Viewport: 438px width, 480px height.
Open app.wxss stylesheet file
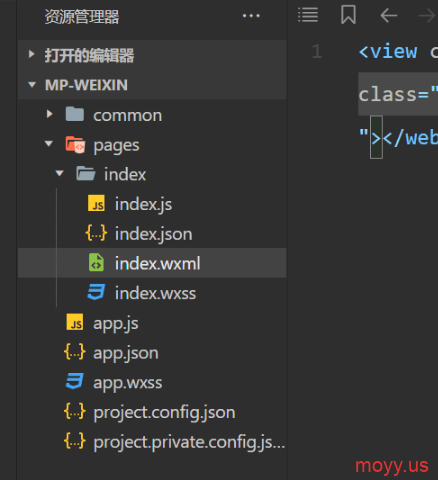tap(152, 382)
